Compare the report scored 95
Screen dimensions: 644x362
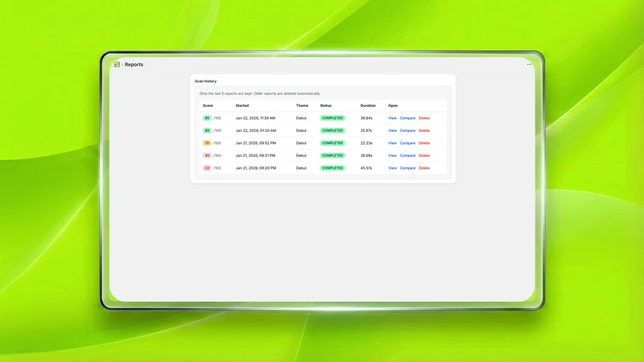coord(407,118)
